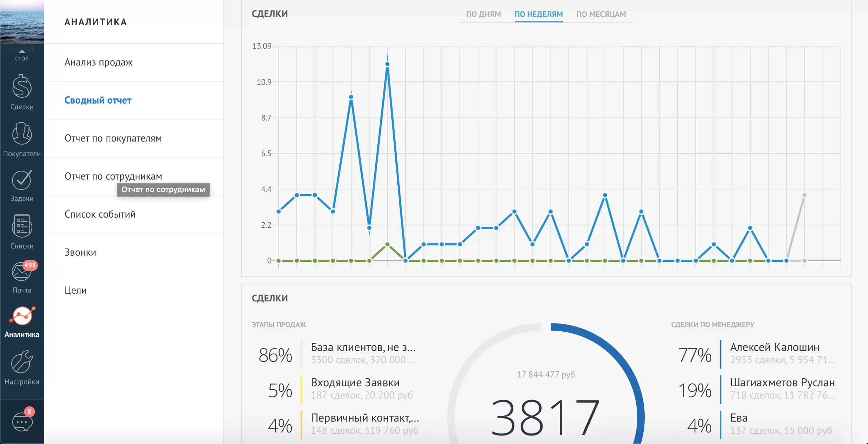Collapse up arrow above Рабочий стол
Viewport: 868px width, 444px height.
tap(22, 51)
